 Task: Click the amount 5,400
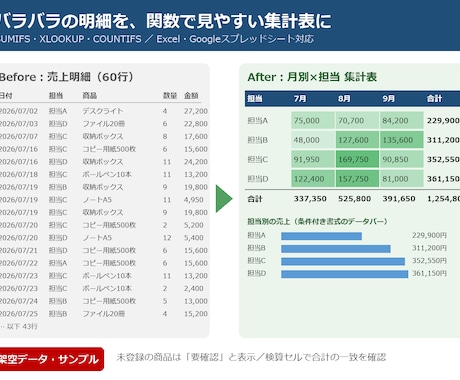click(x=194, y=238)
